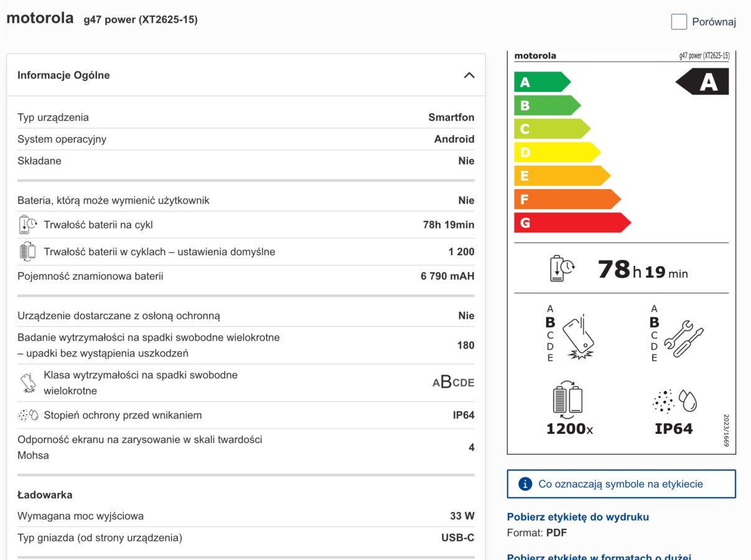Click the Składane row label

39,161
